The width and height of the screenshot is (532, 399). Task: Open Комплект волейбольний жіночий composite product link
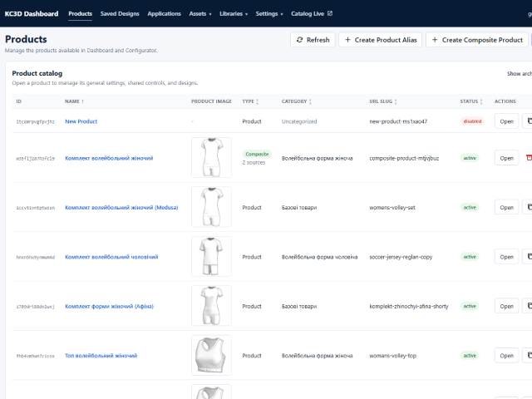109,158
